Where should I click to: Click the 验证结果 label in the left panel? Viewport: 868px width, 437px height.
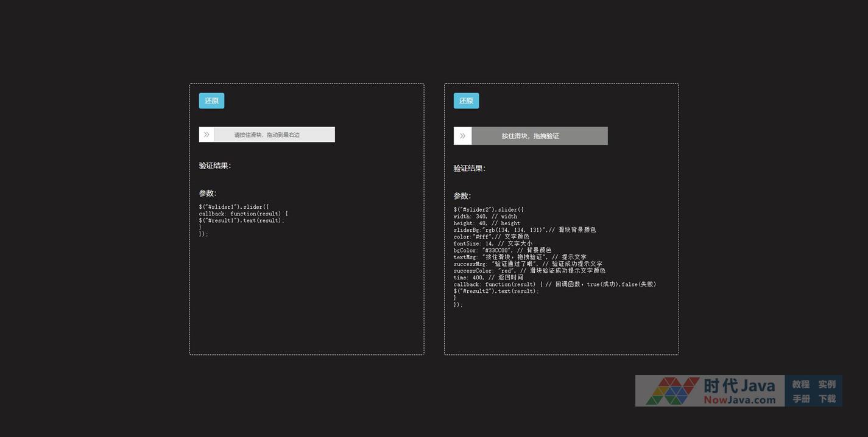(214, 166)
